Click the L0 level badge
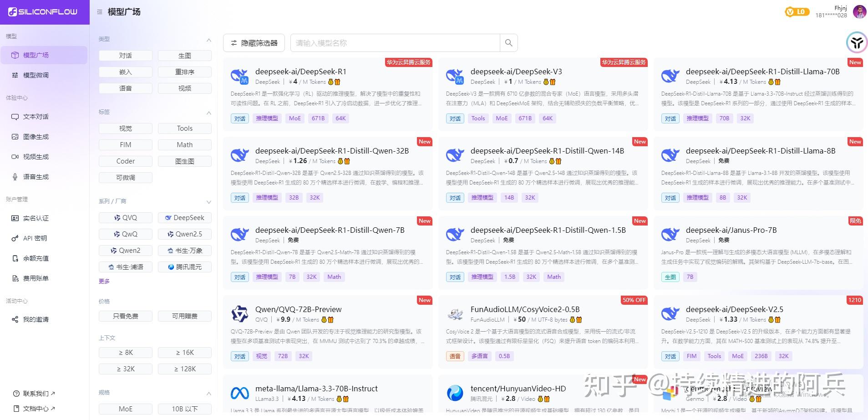 (x=797, y=12)
